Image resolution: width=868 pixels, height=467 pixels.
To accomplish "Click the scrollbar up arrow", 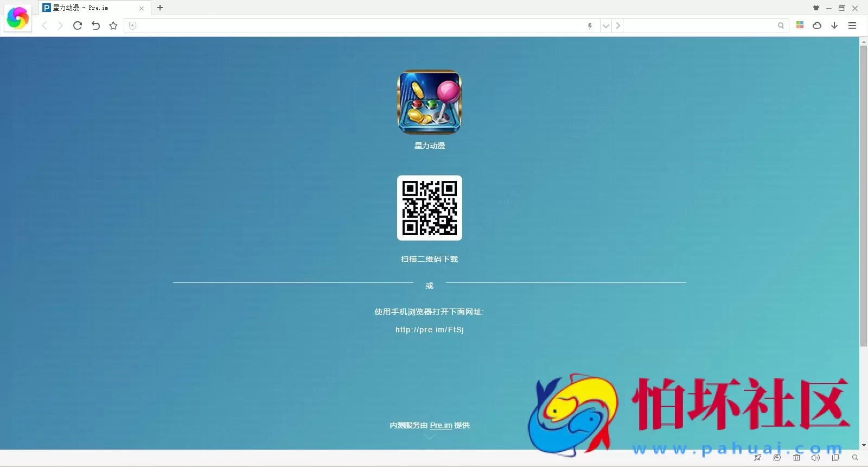I will (x=864, y=41).
